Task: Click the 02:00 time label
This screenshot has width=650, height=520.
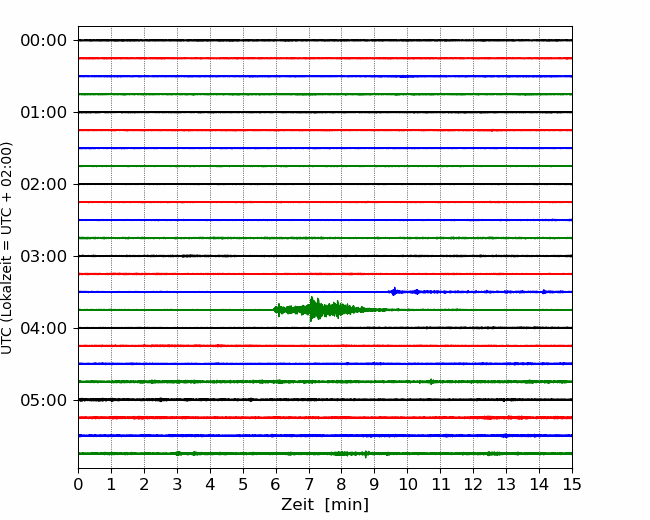Action: [x=44, y=185]
